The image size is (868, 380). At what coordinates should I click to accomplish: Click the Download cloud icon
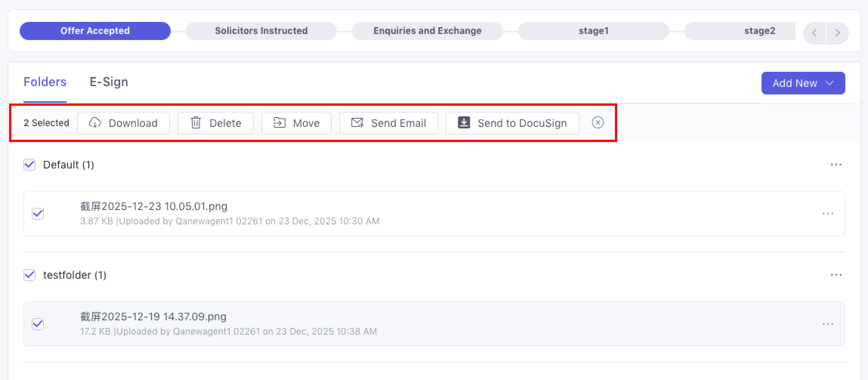[95, 123]
